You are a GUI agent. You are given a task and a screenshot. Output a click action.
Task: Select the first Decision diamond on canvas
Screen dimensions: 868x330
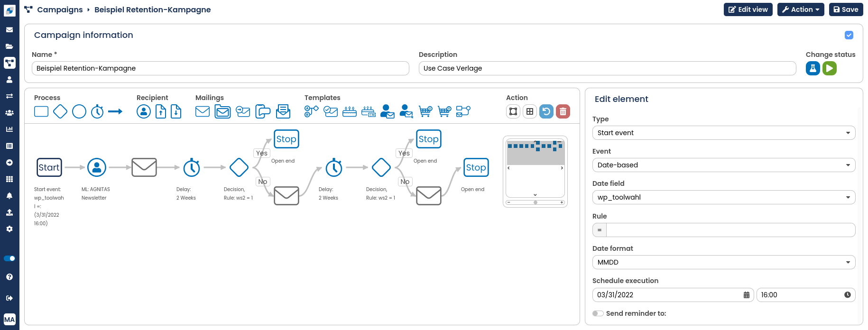(239, 167)
